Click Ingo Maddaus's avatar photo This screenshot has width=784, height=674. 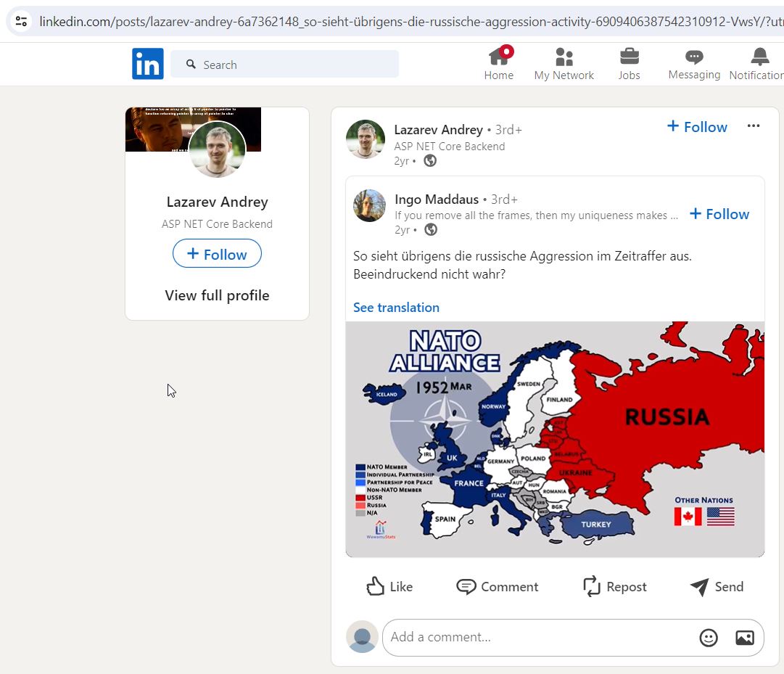369,205
